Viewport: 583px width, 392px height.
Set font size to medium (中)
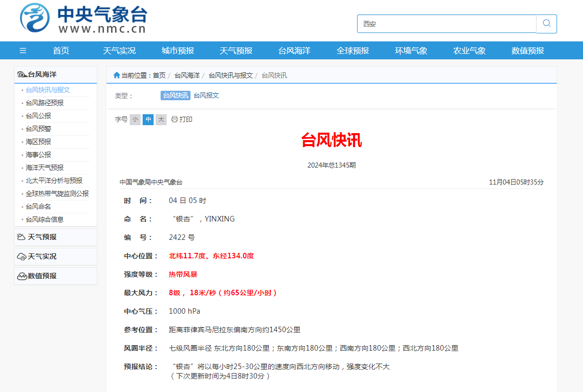coord(148,120)
